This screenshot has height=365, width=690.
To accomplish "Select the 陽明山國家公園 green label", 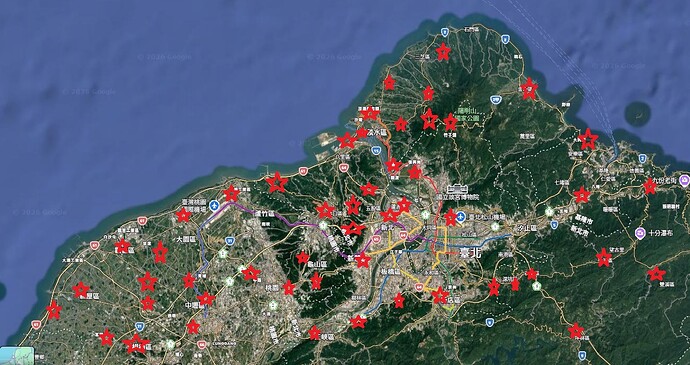I will [x=468, y=115].
